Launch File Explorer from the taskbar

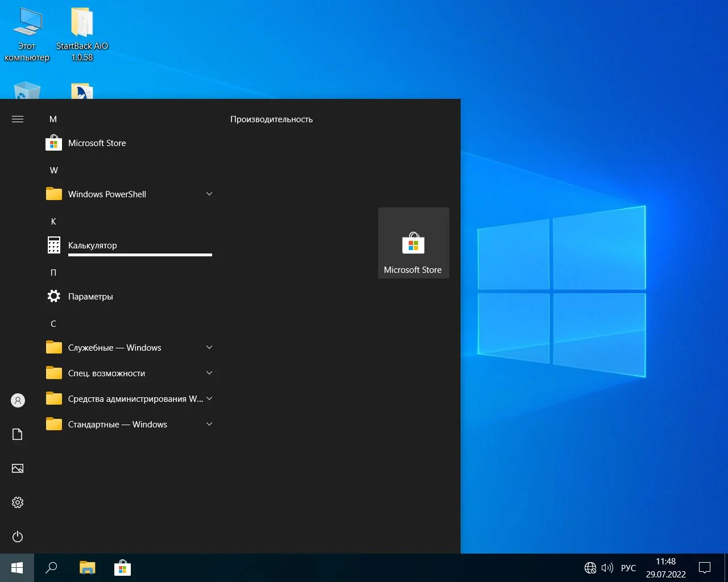pyautogui.click(x=87, y=568)
